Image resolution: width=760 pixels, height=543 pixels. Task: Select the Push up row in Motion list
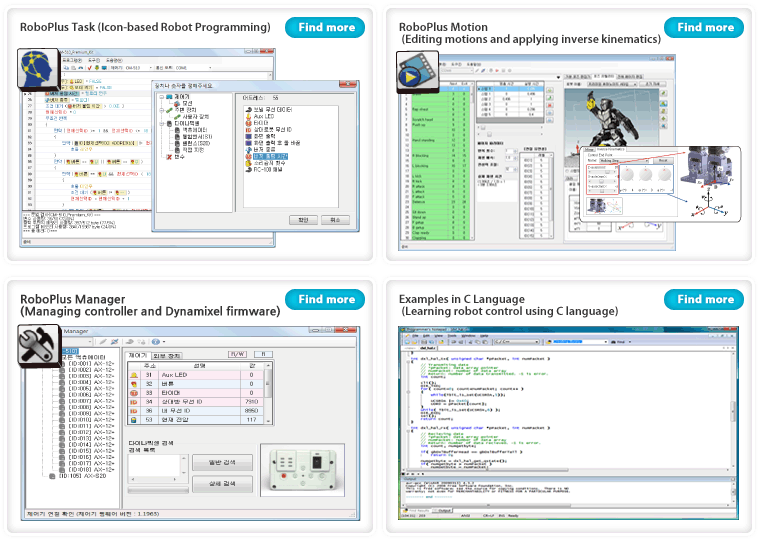[x=438, y=125]
